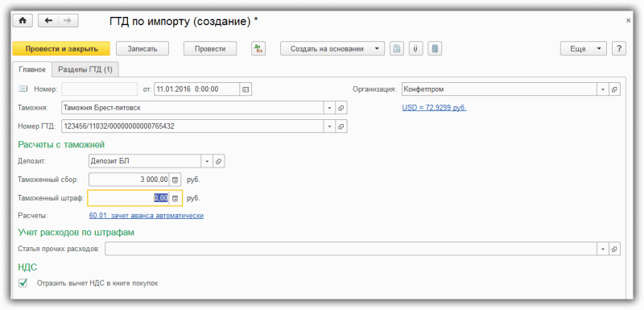The height and width of the screenshot is (310, 644).
Task: Go to the home page icon
Action: [23, 20]
